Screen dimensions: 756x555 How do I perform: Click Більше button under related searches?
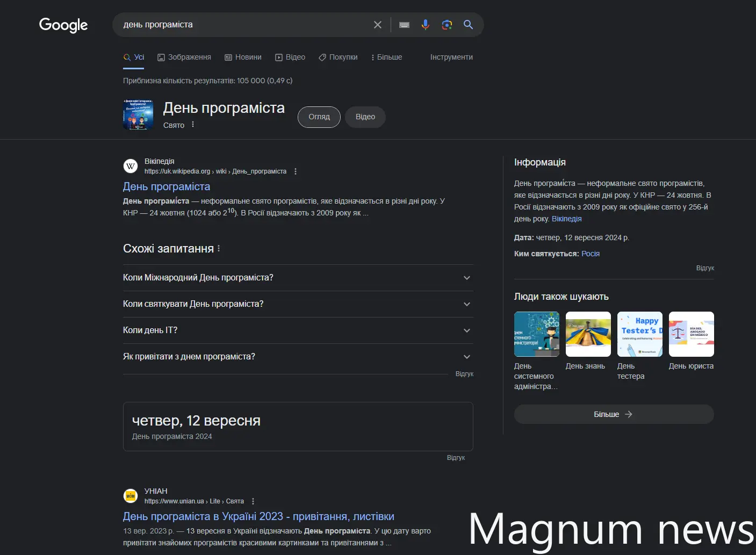pos(614,414)
